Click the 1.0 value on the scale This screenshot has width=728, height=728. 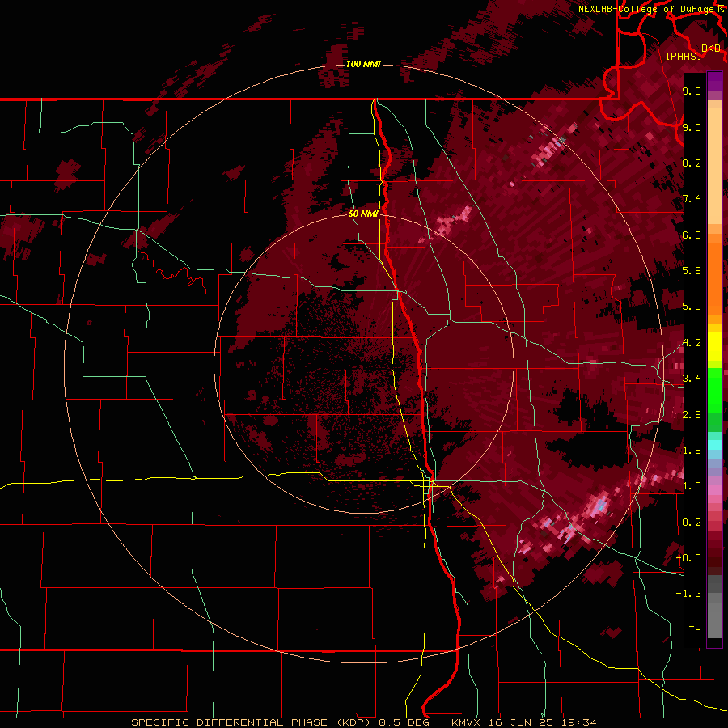click(x=692, y=486)
